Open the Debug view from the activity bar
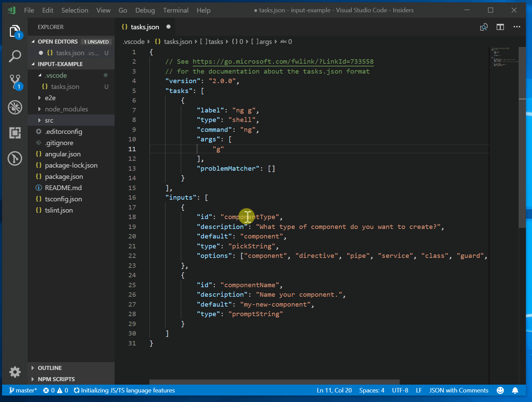The height and width of the screenshot is (402, 532). click(15, 107)
